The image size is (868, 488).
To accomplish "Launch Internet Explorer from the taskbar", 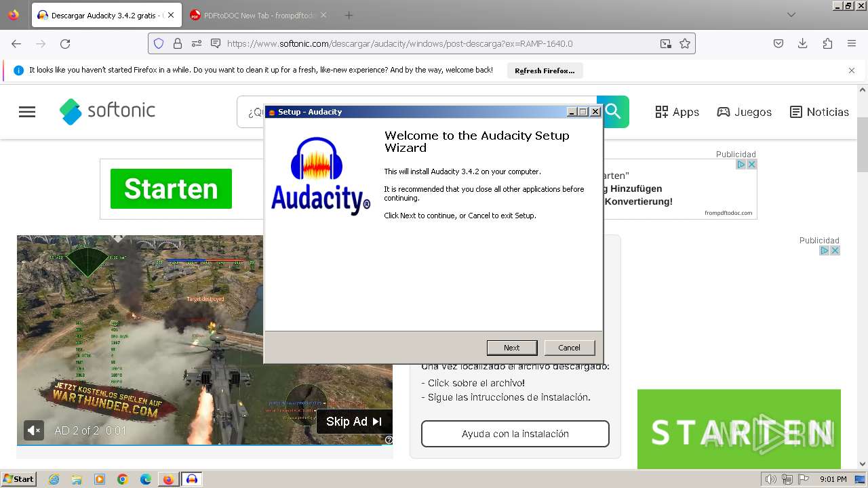I will (54, 479).
